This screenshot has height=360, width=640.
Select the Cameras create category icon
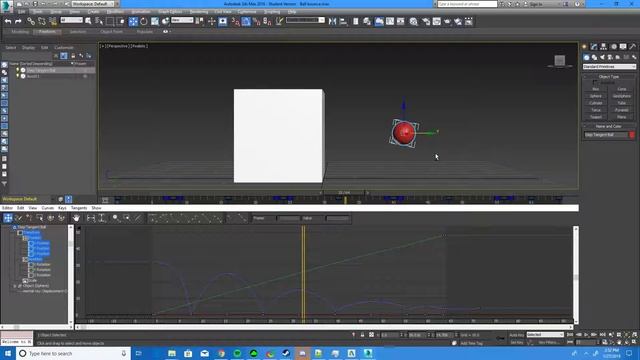coord(610,57)
